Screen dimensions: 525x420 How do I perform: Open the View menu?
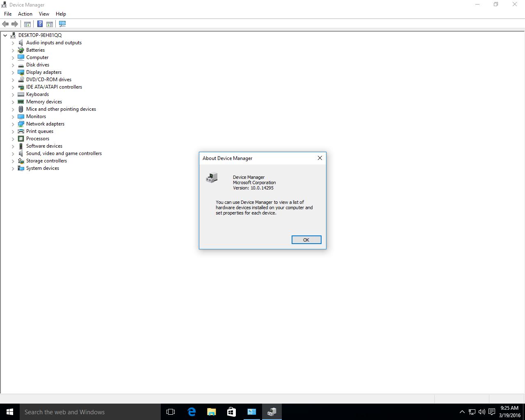point(44,14)
